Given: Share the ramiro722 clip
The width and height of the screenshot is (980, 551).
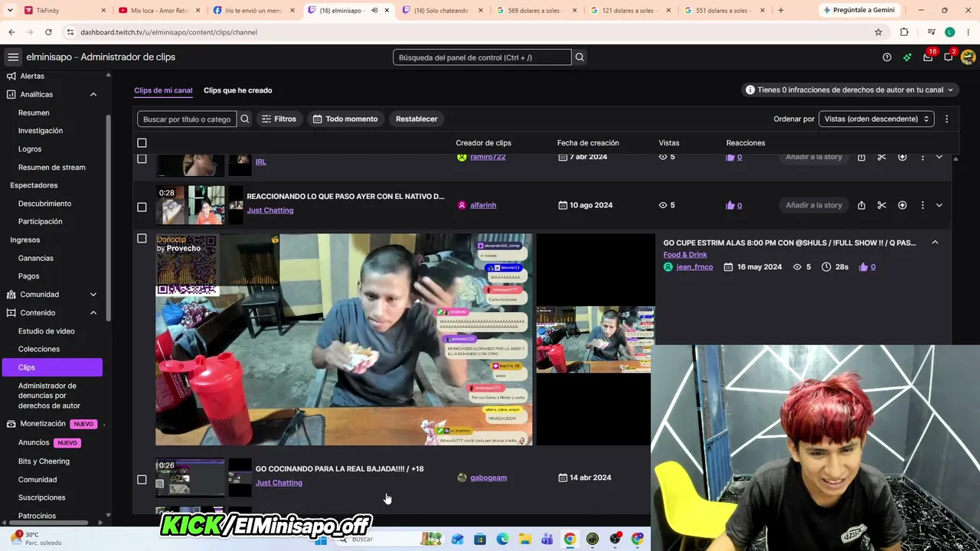Looking at the screenshot, I should 861,157.
